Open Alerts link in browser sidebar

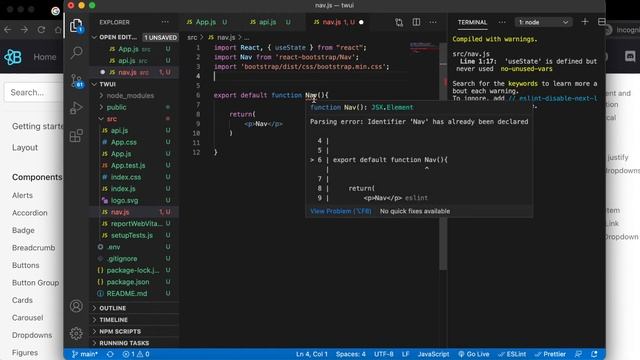point(22,195)
